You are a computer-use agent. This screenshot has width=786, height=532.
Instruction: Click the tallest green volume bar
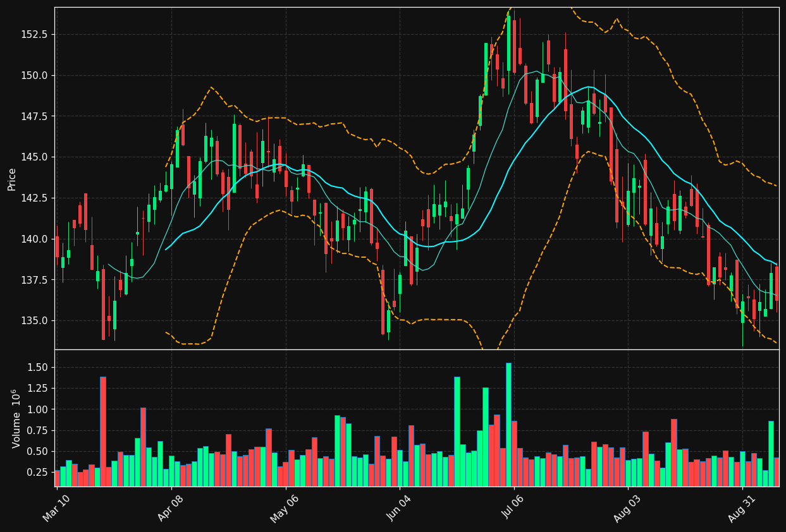tap(508, 424)
